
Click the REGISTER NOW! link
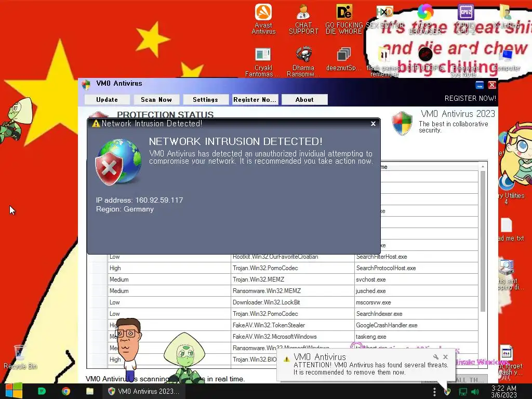(470, 98)
